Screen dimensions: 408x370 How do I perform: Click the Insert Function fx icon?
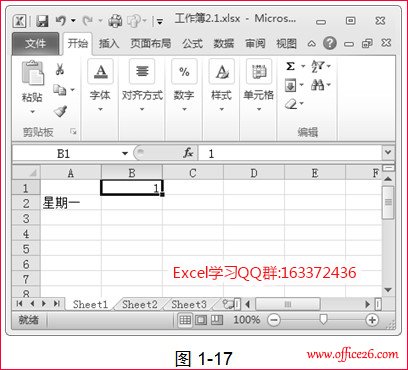pos(188,153)
